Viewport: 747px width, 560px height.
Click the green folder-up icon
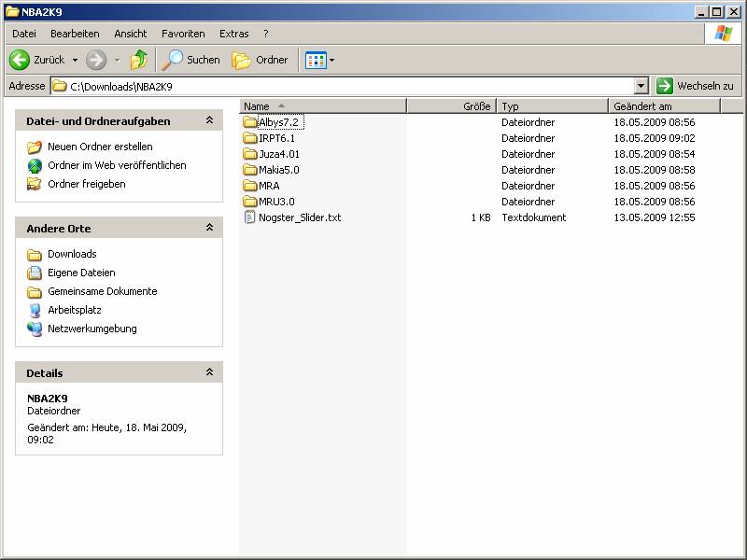coord(139,60)
